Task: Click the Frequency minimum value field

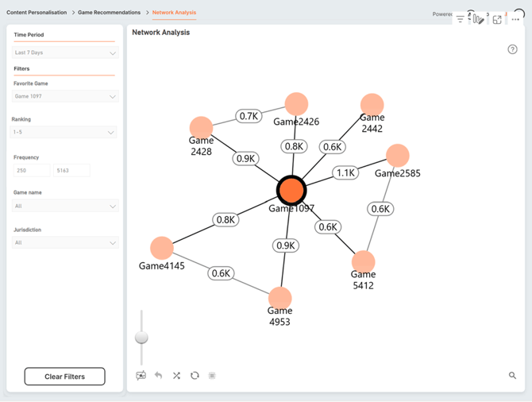Action: 32,170
